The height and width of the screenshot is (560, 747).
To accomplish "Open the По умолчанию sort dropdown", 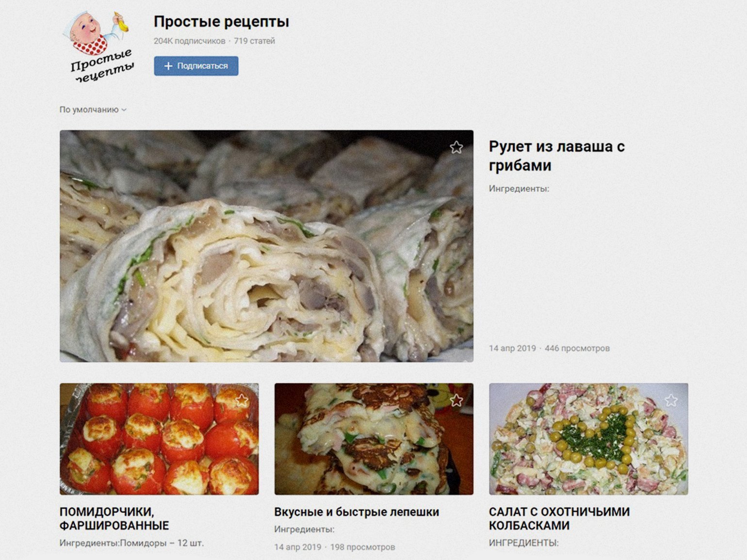I will tap(93, 110).
